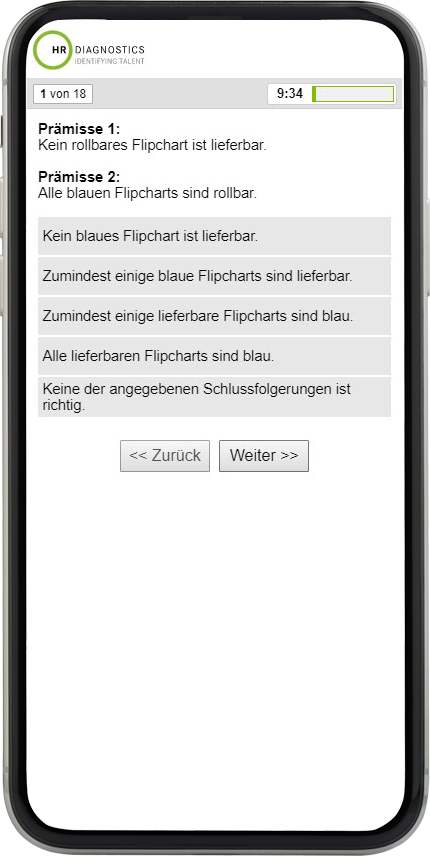Go back with the << Zurück button
Viewport: 430px width, 856px height.
[165, 456]
